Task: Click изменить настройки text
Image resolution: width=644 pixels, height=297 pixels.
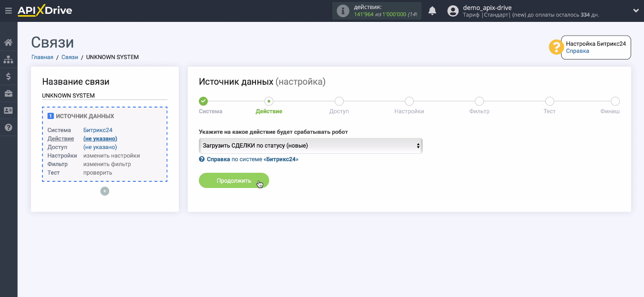Action: (112, 156)
